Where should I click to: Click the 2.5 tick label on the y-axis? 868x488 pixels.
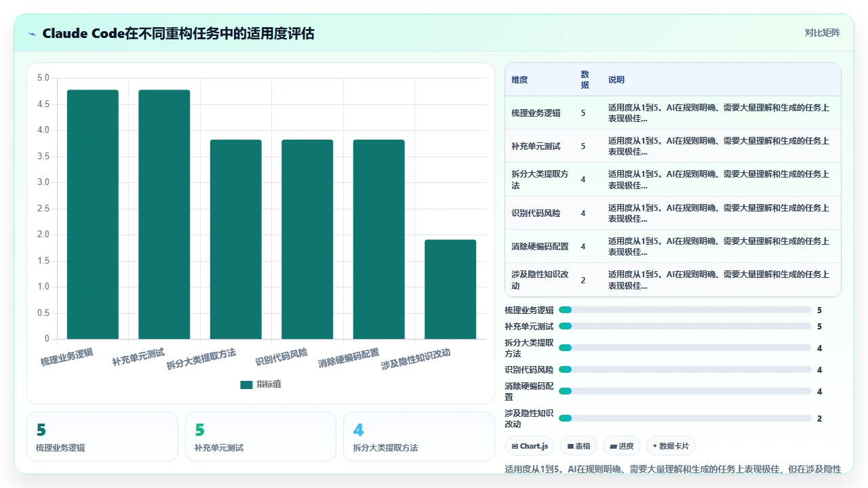point(43,208)
